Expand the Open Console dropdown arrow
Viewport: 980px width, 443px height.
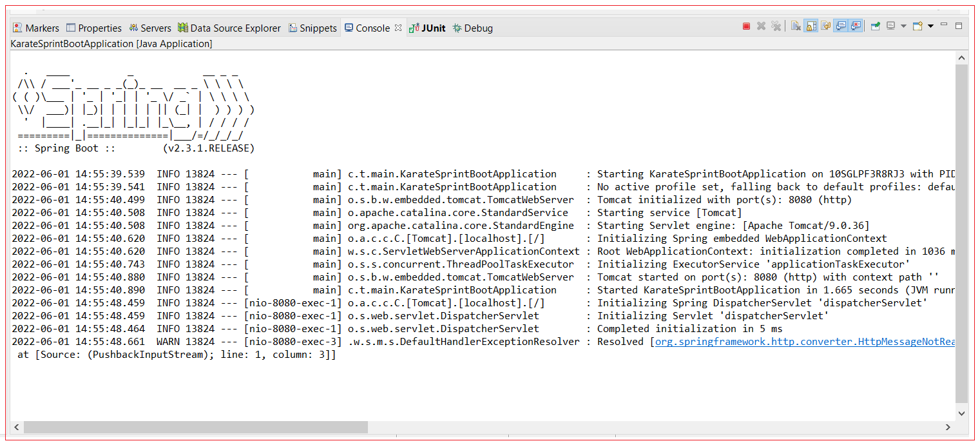click(930, 26)
